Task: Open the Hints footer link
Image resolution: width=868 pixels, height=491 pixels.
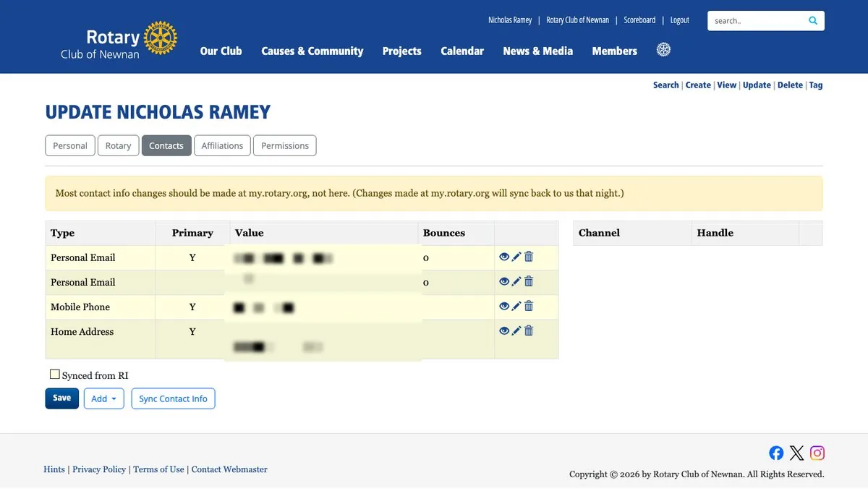Action: pos(54,469)
